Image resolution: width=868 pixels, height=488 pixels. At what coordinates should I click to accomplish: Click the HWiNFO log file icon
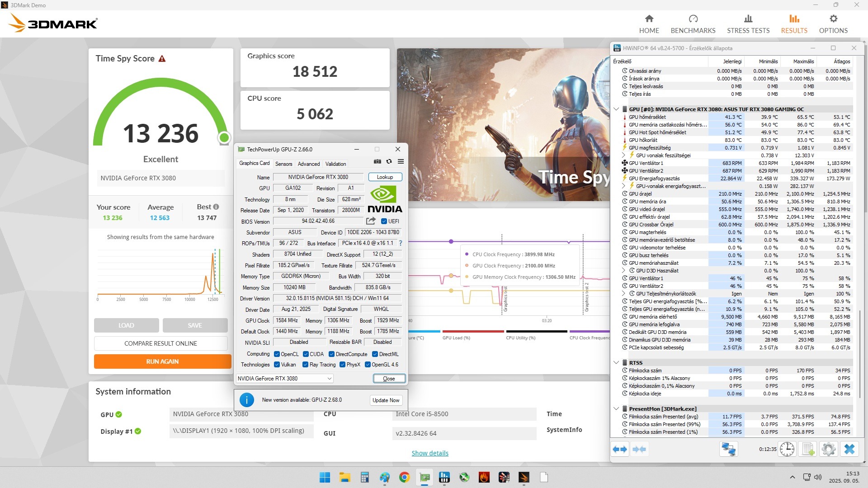coord(807,449)
